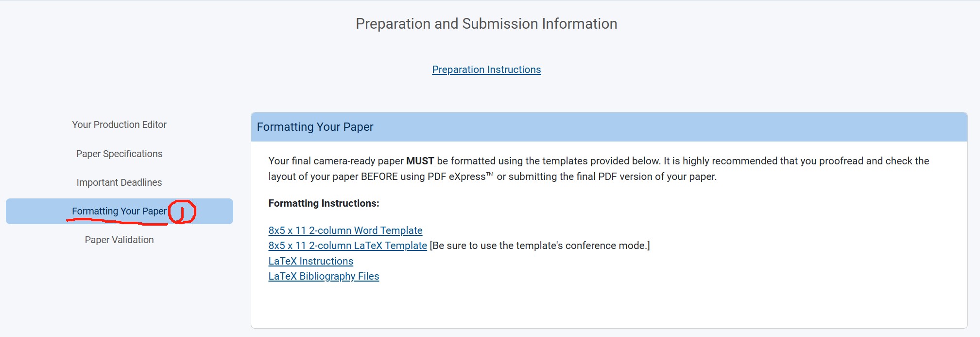Click the bold Formatting Instructions label
Image resolution: width=980 pixels, height=337 pixels.
tap(324, 203)
